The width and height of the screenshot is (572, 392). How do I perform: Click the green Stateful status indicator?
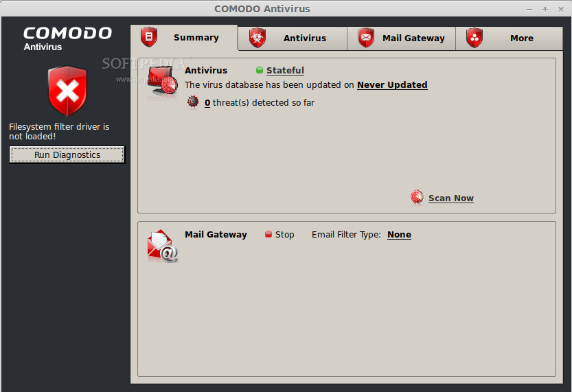(260, 70)
